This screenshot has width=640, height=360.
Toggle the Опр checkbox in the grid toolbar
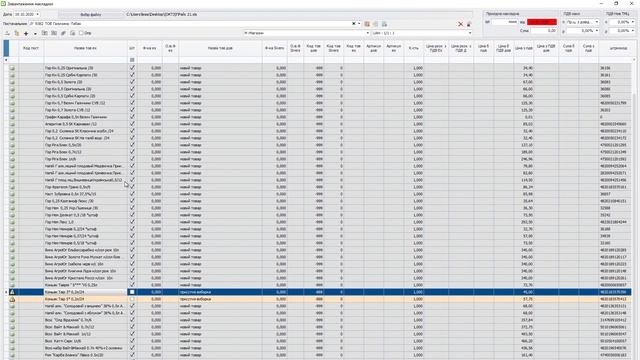(81, 33)
